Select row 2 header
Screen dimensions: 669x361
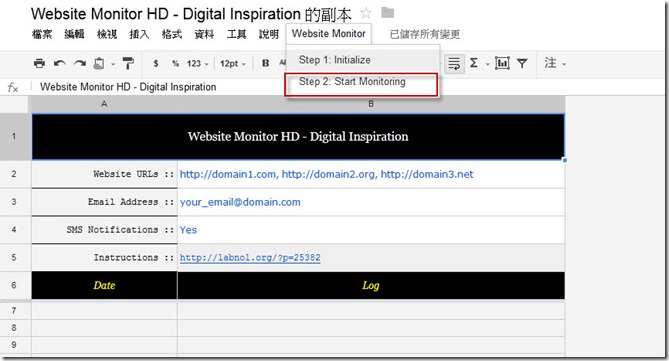point(14,174)
